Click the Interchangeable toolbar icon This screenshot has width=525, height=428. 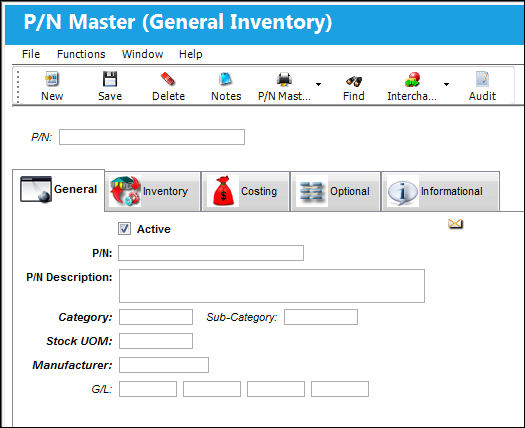pyautogui.click(x=412, y=79)
